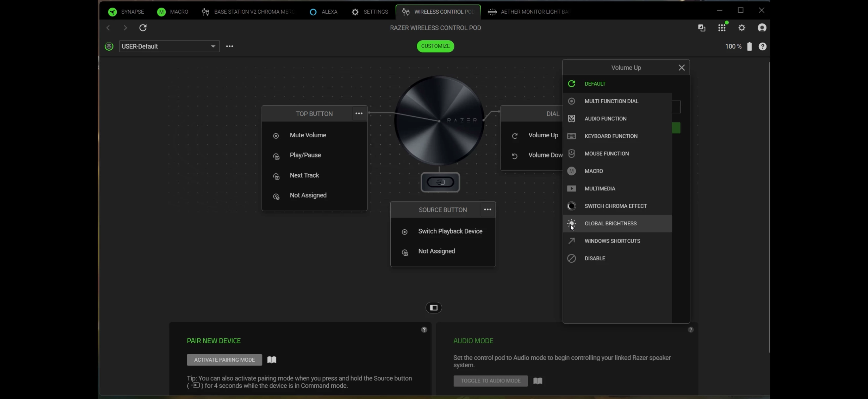Click the main window vertical scrollbar

[769, 207]
